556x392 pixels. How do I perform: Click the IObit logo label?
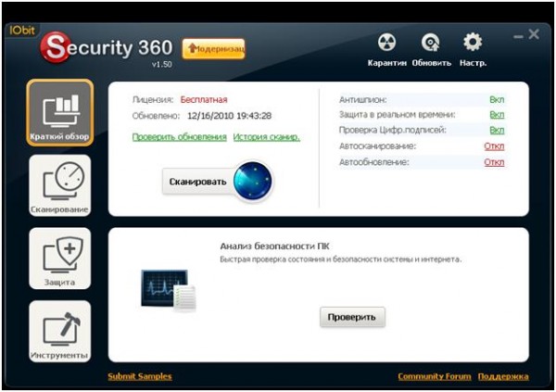click(22, 31)
